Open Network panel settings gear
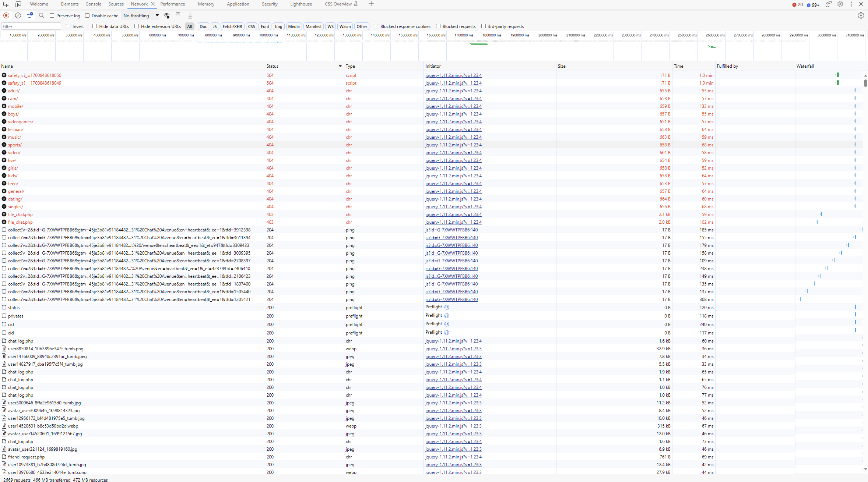Viewport: 868px width, 482px height. (x=861, y=15)
